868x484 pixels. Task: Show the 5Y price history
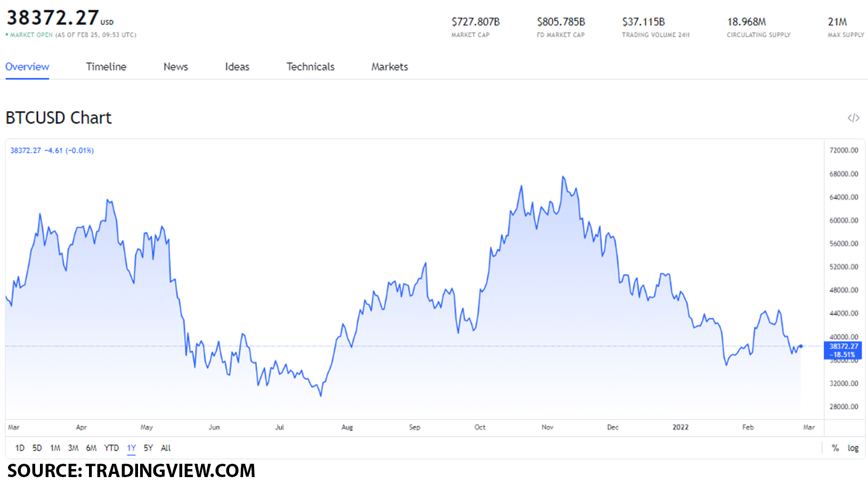pyautogui.click(x=148, y=448)
